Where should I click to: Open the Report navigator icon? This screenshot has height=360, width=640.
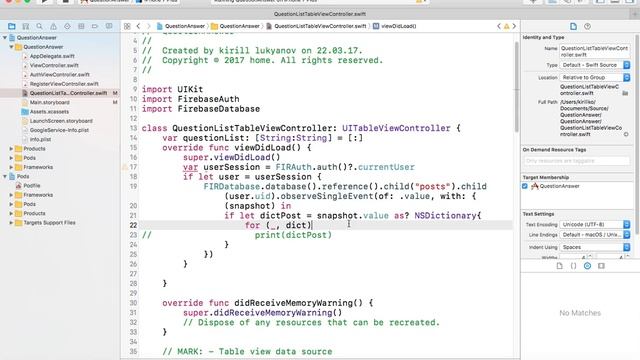tap(109, 26)
